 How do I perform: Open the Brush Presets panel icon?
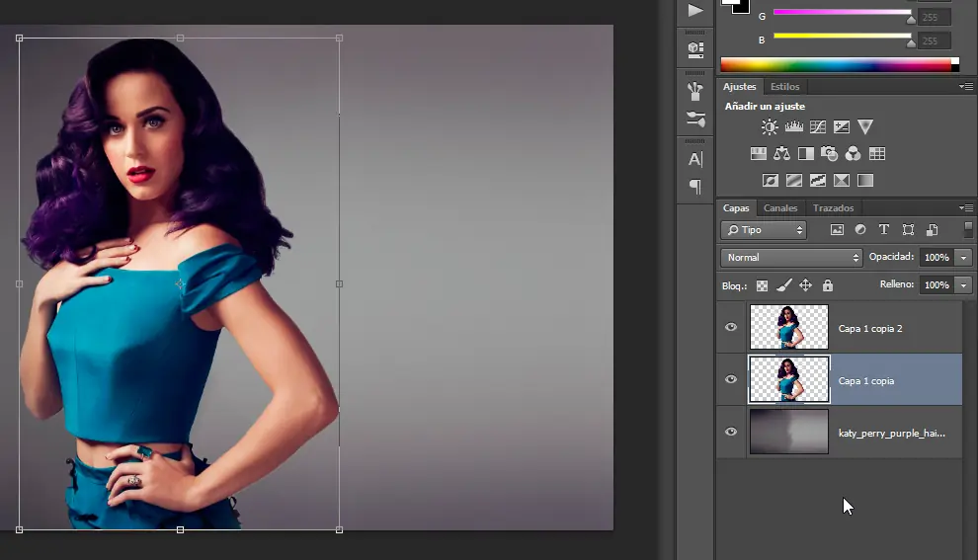click(695, 91)
